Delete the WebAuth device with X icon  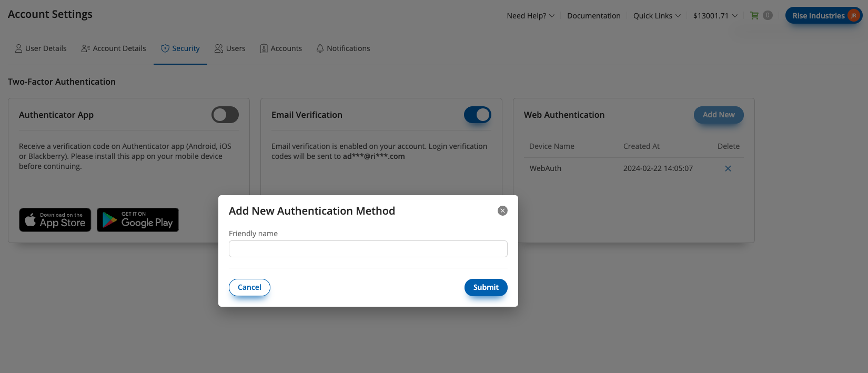click(728, 168)
